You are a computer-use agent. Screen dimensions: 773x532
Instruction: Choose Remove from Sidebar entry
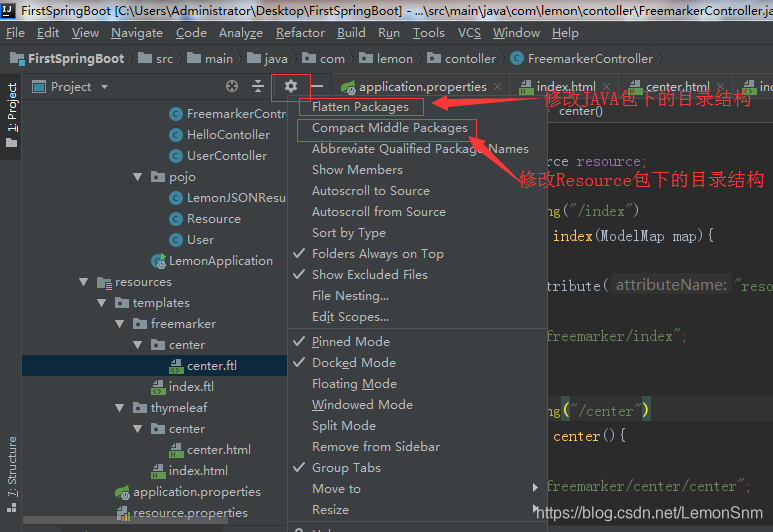click(x=376, y=447)
